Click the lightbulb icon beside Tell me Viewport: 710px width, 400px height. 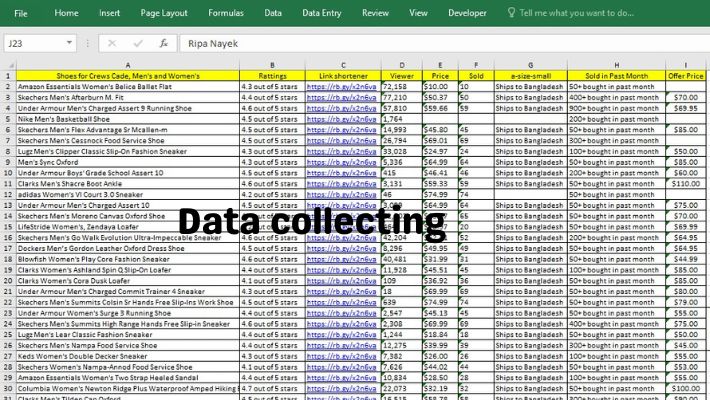coord(513,13)
